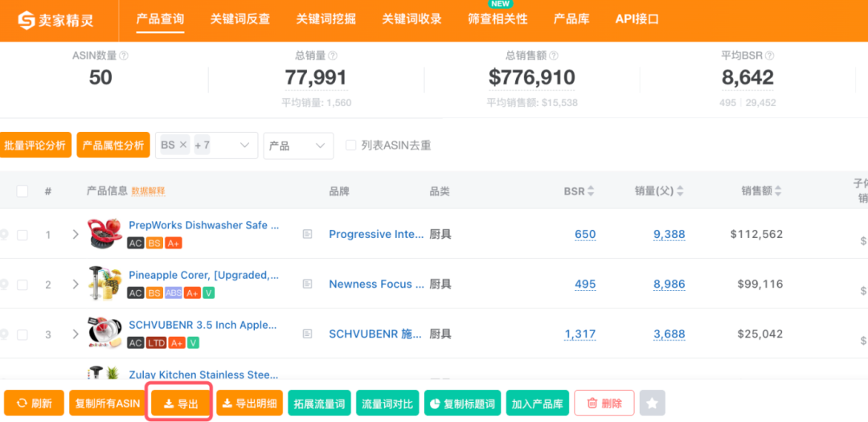Check the select-all header checkbox

tap(23, 191)
